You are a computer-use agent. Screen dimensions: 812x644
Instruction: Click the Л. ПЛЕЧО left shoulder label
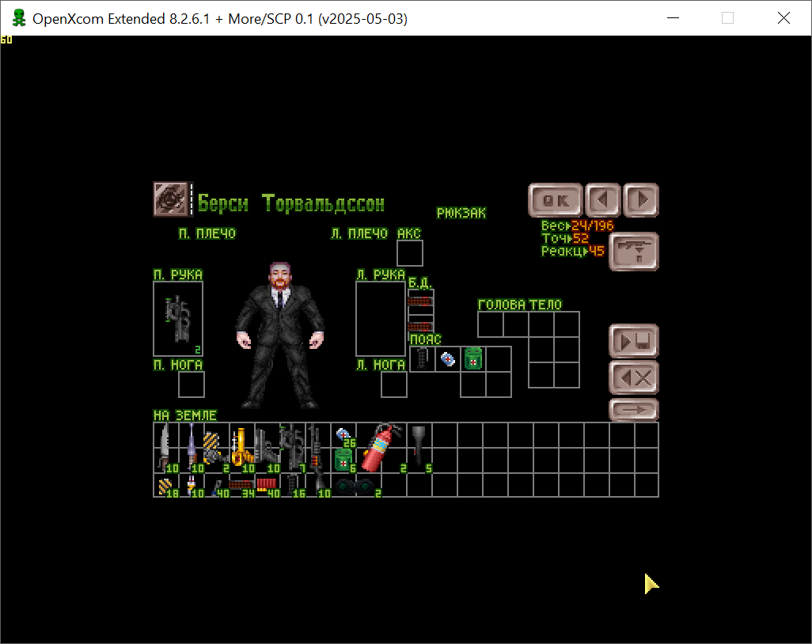pos(359,233)
